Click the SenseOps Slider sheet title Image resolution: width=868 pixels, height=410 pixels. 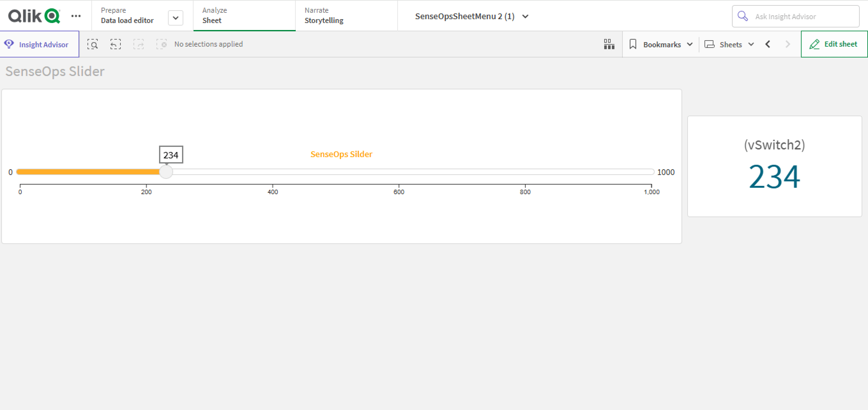(x=55, y=72)
